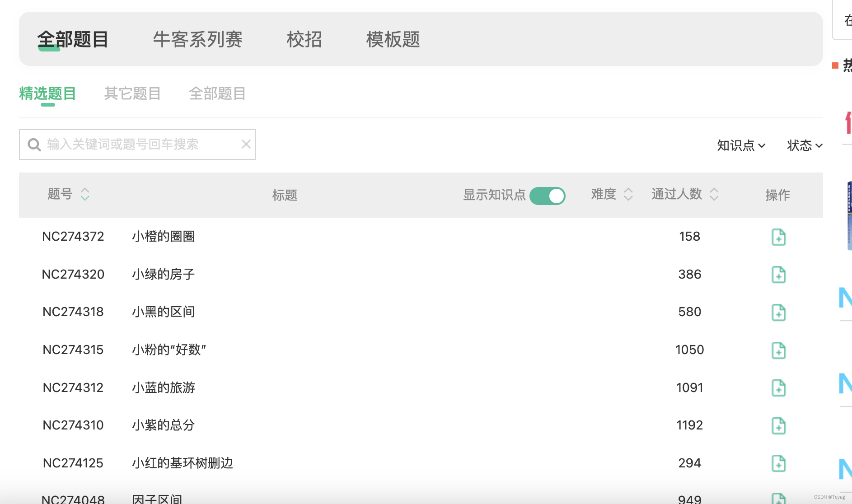Click the add icon for 小红的基环树删边

click(x=779, y=463)
